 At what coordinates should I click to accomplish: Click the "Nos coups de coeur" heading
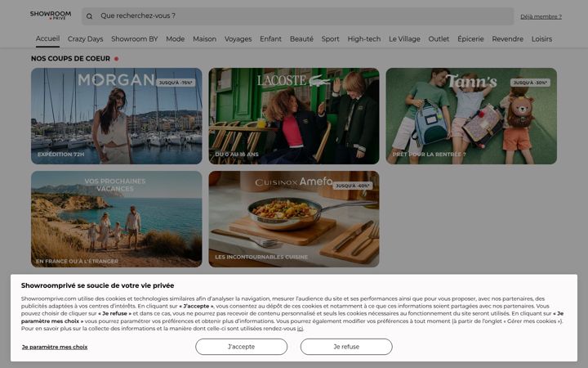pyautogui.click(x=70, y=59)
